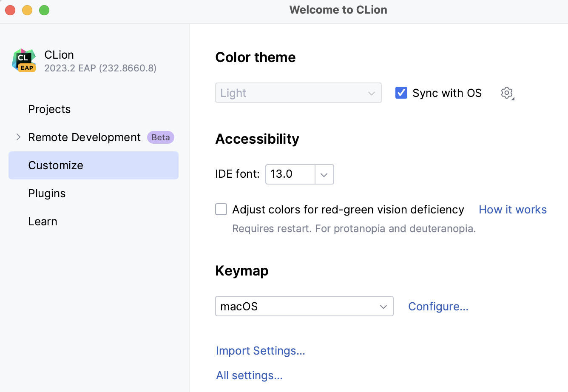Open the Learn tab
The height and width of the screenshot is (392, 568).
click(43, 222)
